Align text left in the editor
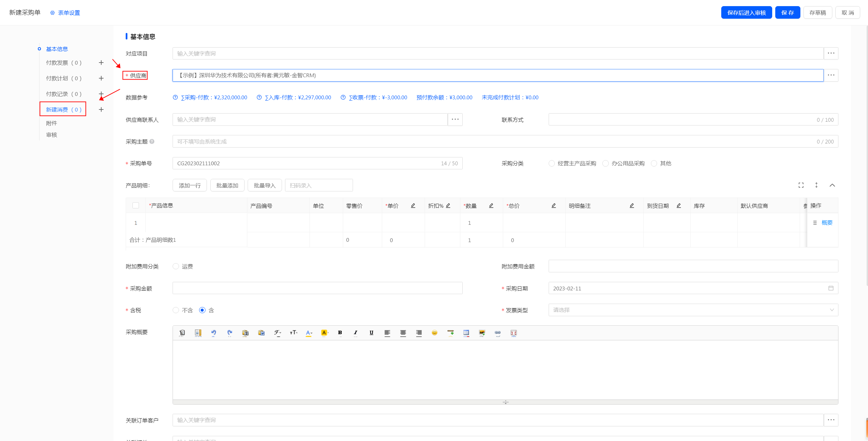 (387, 333)
